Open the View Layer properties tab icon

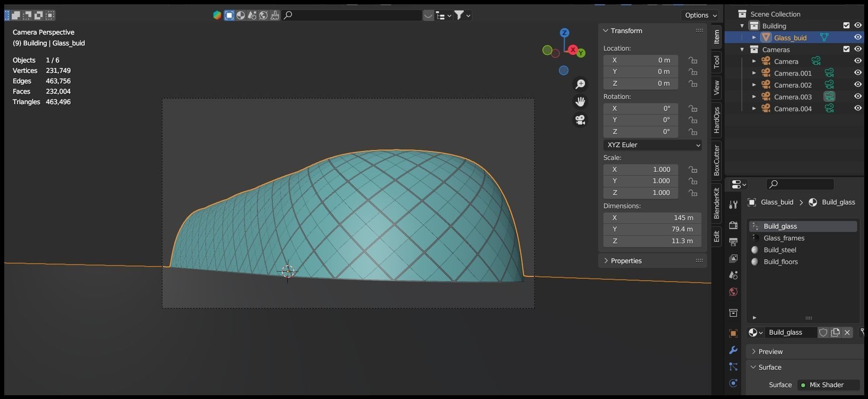click(733, 258)
